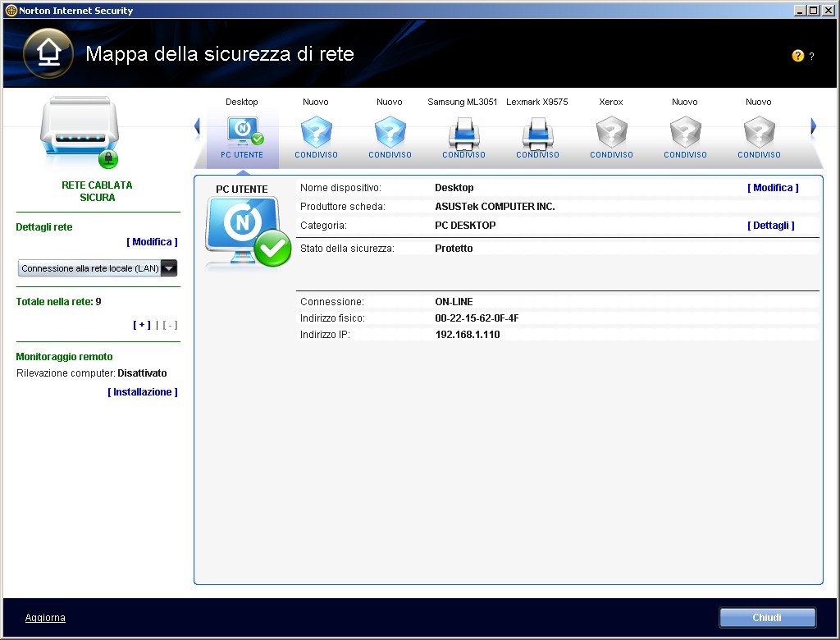Select the first gray Nuovo device icon

[x=685, y=132]
